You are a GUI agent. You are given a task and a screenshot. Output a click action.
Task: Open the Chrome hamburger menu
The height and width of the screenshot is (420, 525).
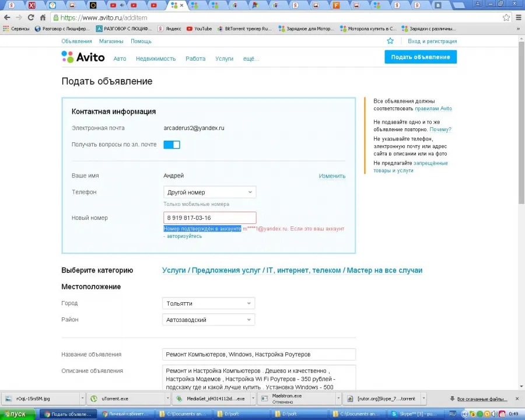pos(519,17)
